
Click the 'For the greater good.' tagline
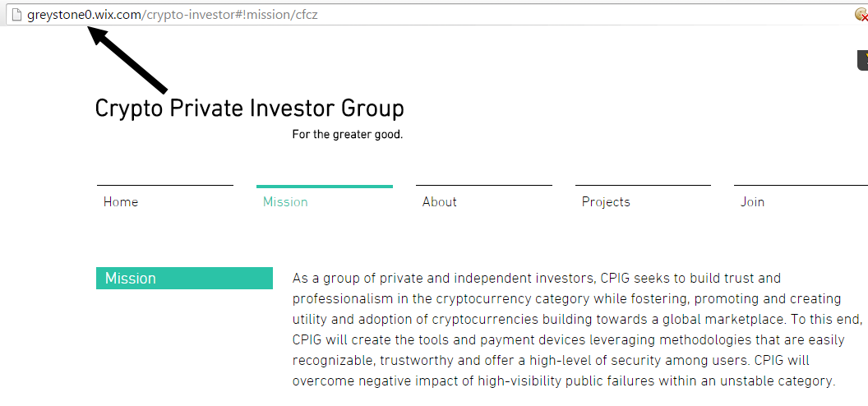pos(348,135)
